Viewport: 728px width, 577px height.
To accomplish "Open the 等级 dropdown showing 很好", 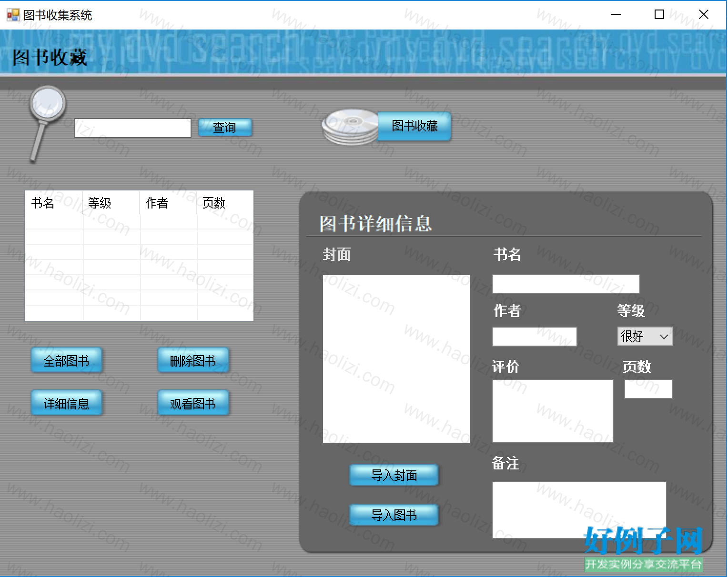I will (645, 336).
